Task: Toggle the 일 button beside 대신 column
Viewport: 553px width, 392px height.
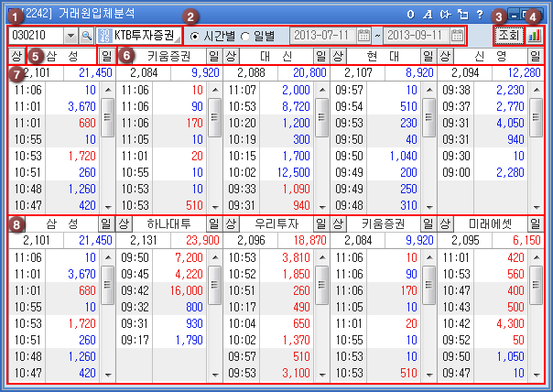Action: click(320, 57)
